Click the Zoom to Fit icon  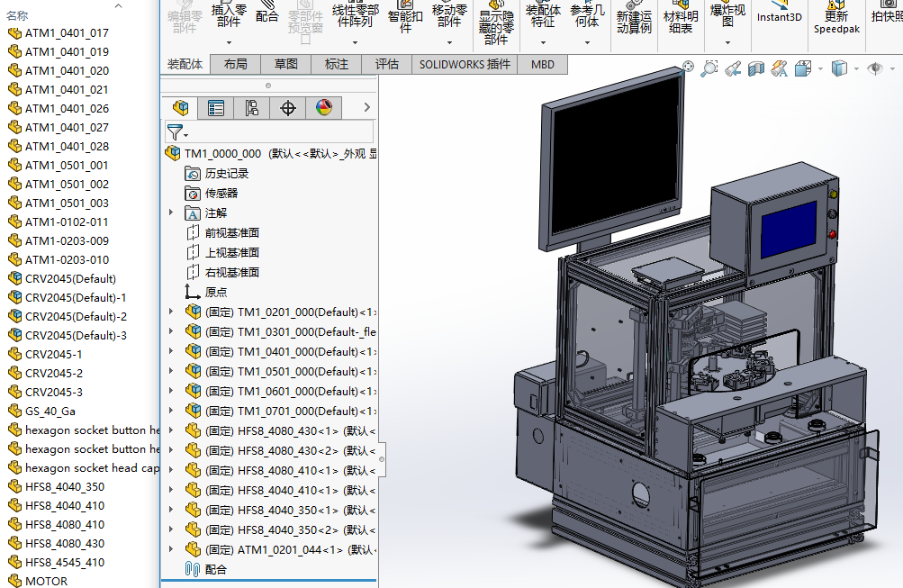689,68
